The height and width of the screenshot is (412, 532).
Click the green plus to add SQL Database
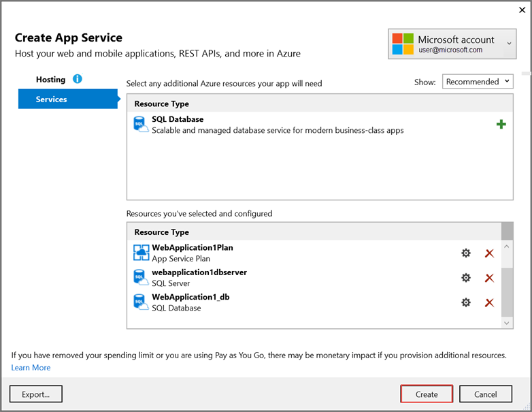(501, 125)
